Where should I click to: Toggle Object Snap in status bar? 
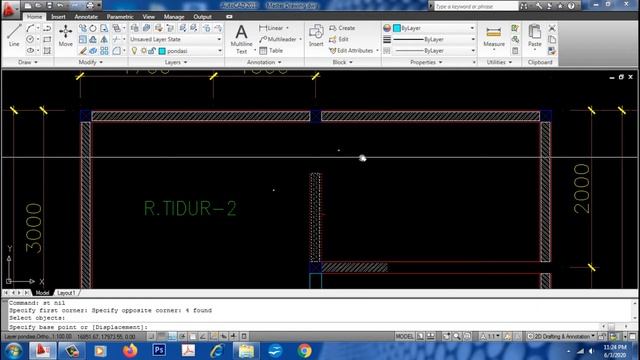[x=193, y=336]
